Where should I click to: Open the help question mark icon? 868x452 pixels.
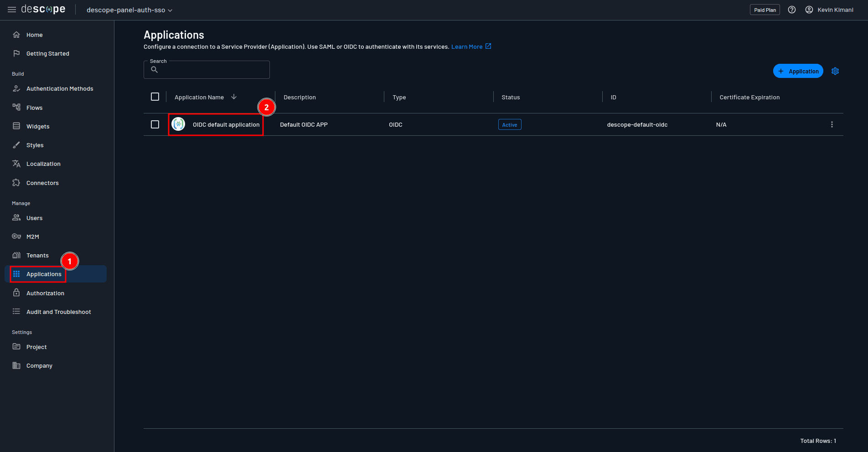click(792, 10)
